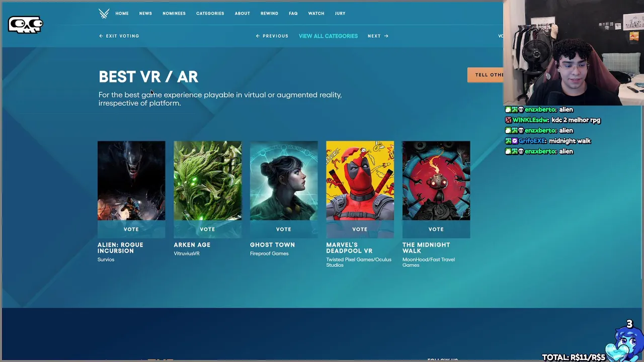The height and width of the screenshot is (362, 644).
Task: Open the NOMINEES page
Action: click(x=174, y=14)
